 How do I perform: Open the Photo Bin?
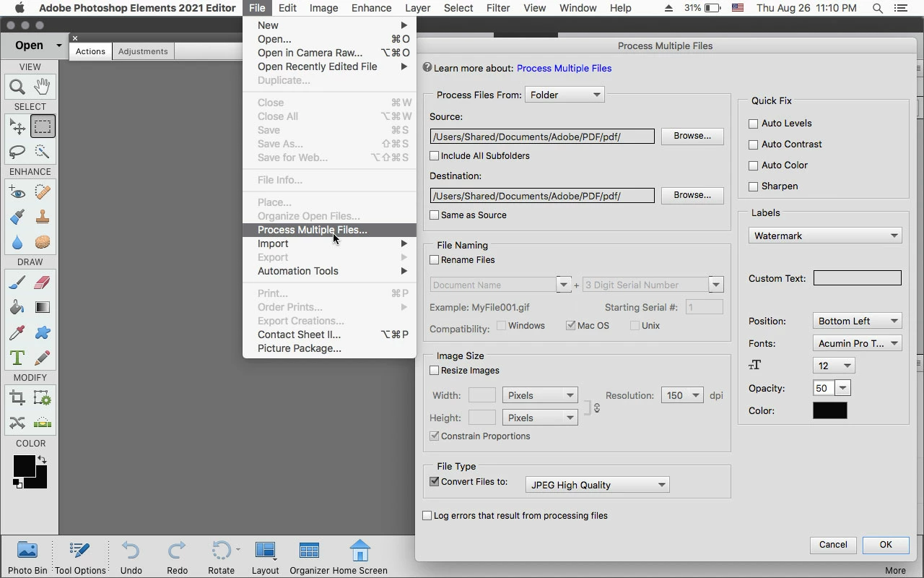(x=27, y=557)
